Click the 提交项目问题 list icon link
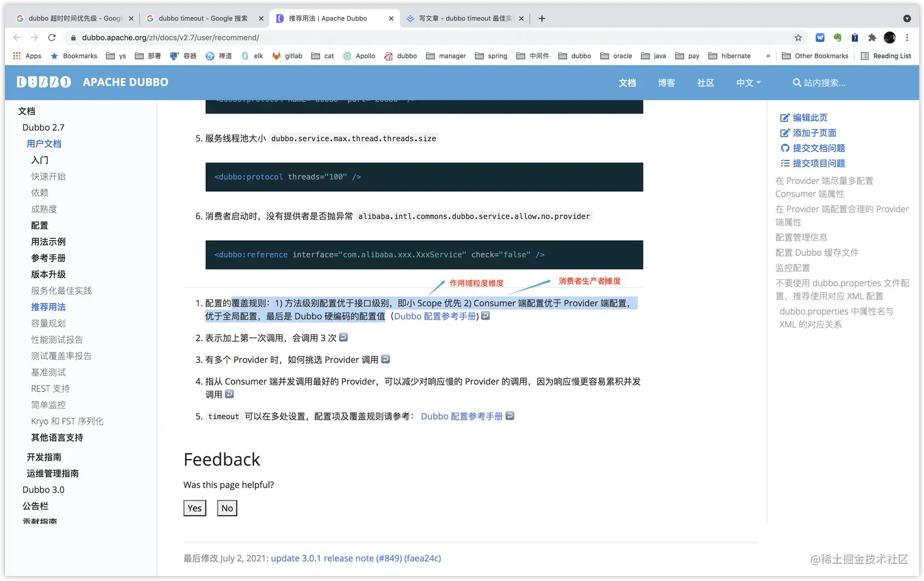The height and width of the screenshot is (581, 924). 813,163
